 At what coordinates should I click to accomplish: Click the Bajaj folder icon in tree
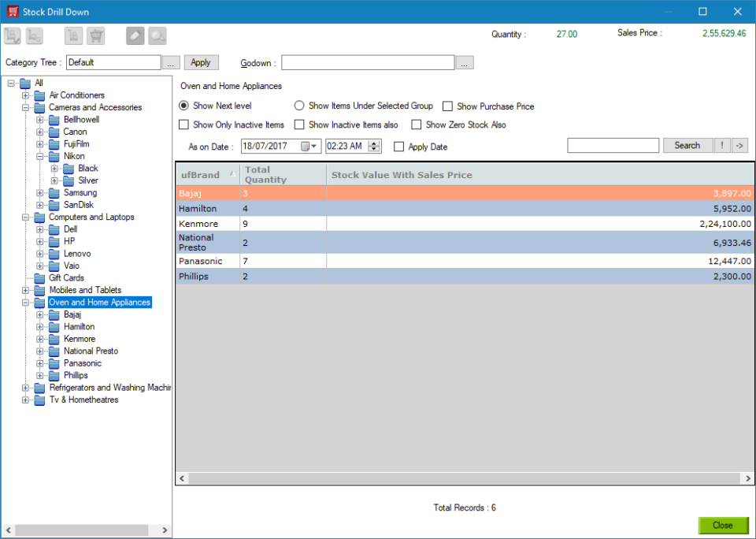pyautogui.click(x=54, y=315)
